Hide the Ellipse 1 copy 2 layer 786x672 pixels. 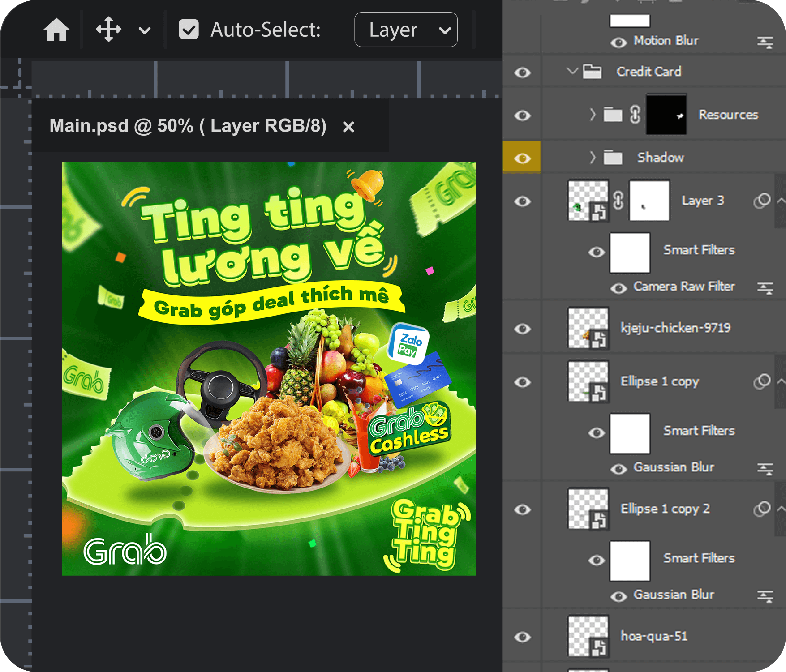(522, 510)
